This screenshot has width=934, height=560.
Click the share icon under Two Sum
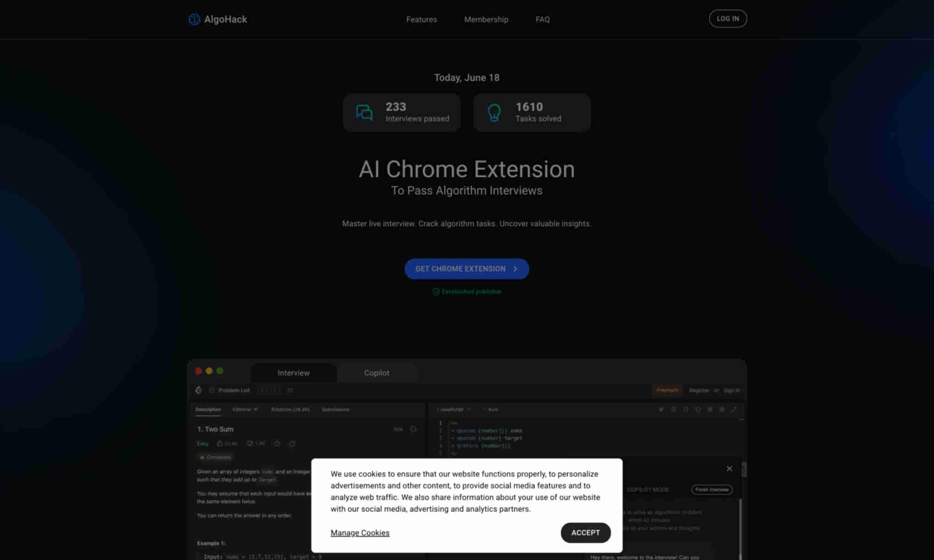pyautogui.click(x=292, y=443)
